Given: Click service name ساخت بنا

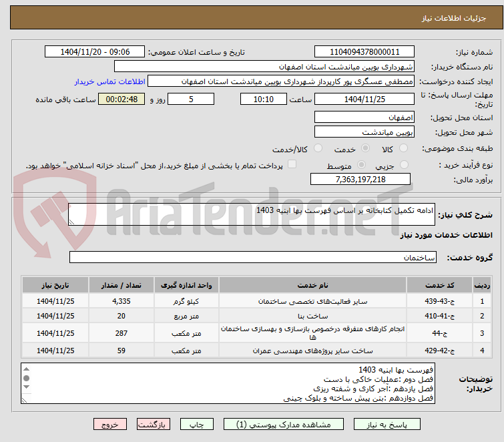Looking at the screenshot, I should pos(313,316).
